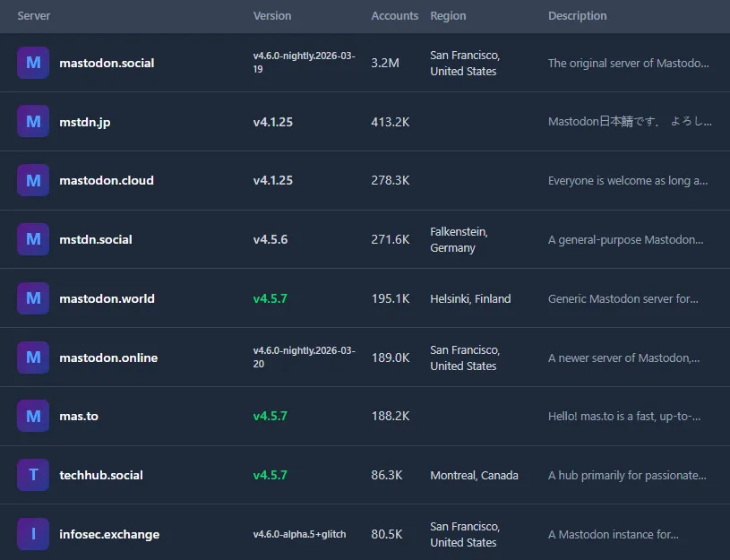Sort by the Accounts column header
Image resolution: width=730 pixels, height=560 pixels.
[394, 16]
